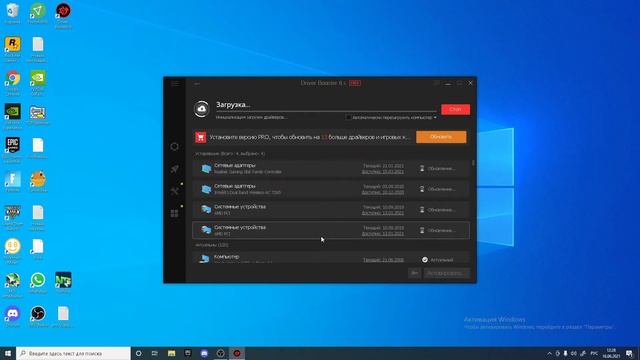Image resolution: width=640 pixels, height=360 pixels.
Task: Click the shopping cart icon in the PRO banner
Action: (x=200, y=137)
